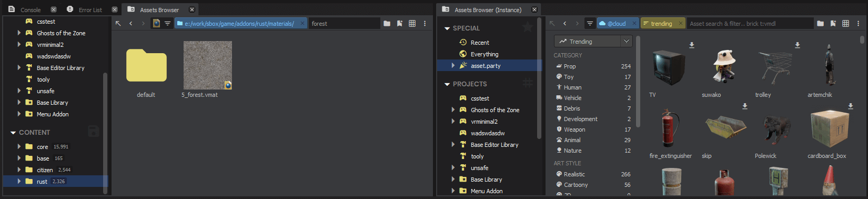Image resolution: width=868 pixels, height=199 pixels.
Task: Open folder icon in Instance browser toolbar
Action: coord(821,23)
